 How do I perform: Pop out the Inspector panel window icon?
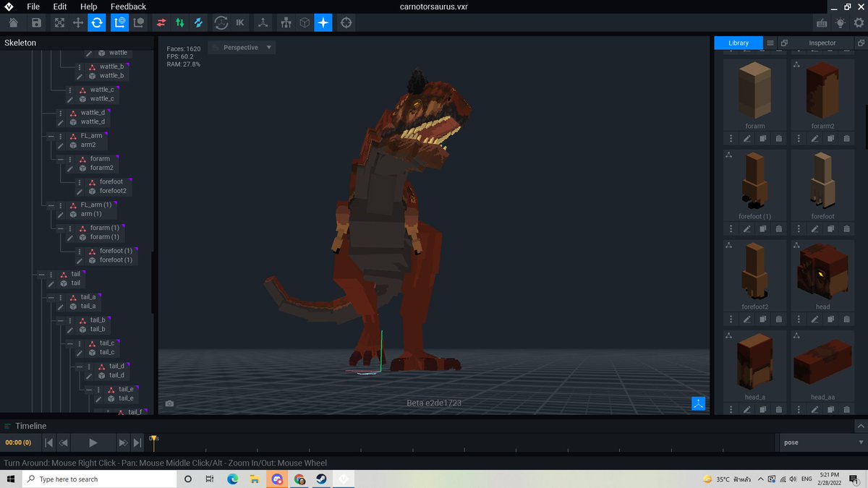(861, 43)
